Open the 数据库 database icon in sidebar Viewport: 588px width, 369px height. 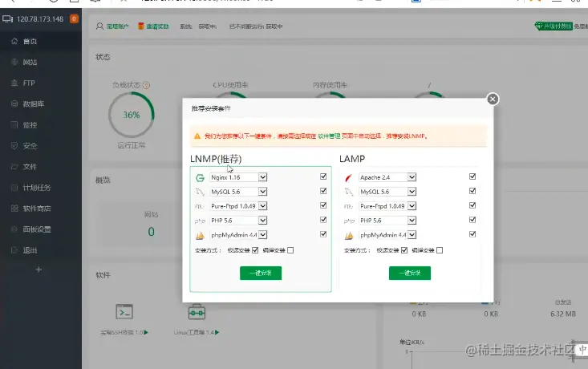pyautogui.click(x=14, y=103)
